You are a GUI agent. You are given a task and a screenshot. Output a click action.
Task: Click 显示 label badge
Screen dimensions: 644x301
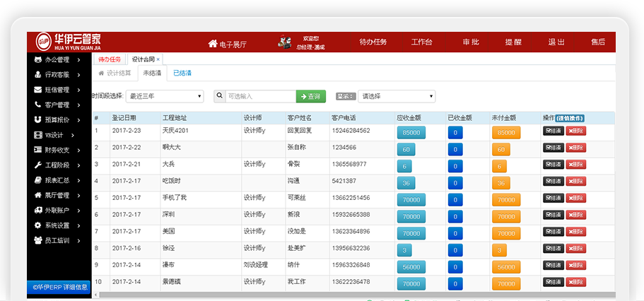(346, 96)
